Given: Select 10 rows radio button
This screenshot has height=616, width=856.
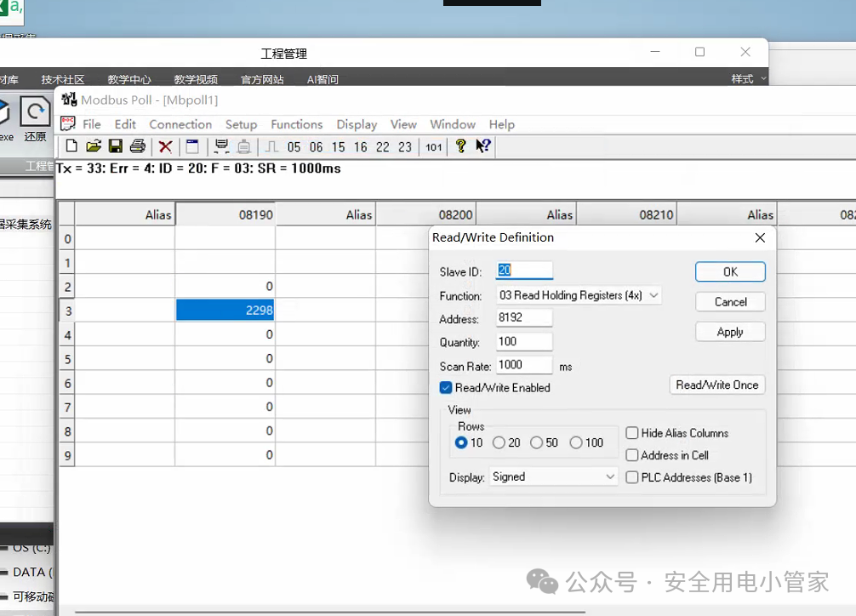Looking at the screenshot, I should (461, 442).
